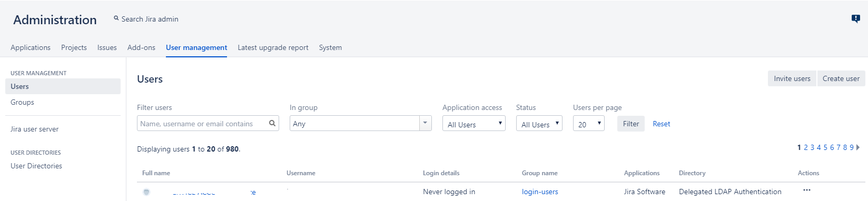Open the Applications tab
This screenshot has width=868, height=201.
coord(31,47)
